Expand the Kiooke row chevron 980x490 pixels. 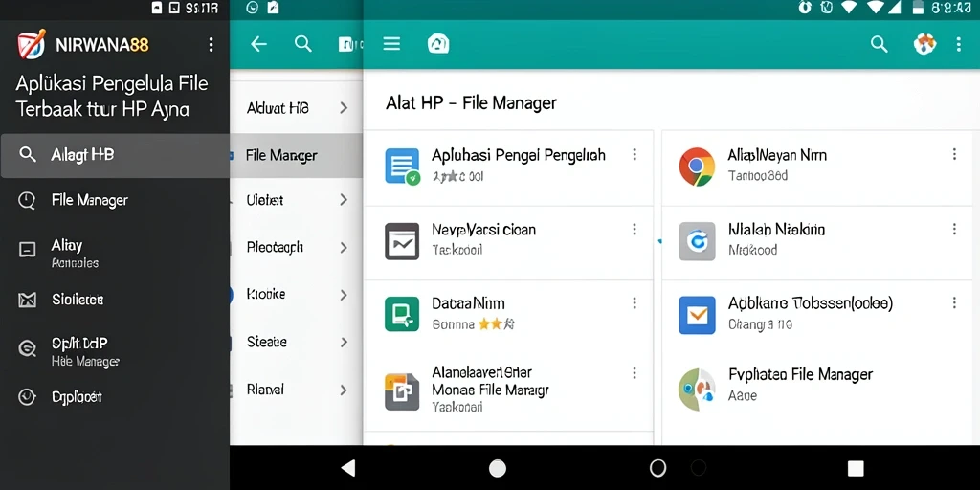(x=344, y=295)
